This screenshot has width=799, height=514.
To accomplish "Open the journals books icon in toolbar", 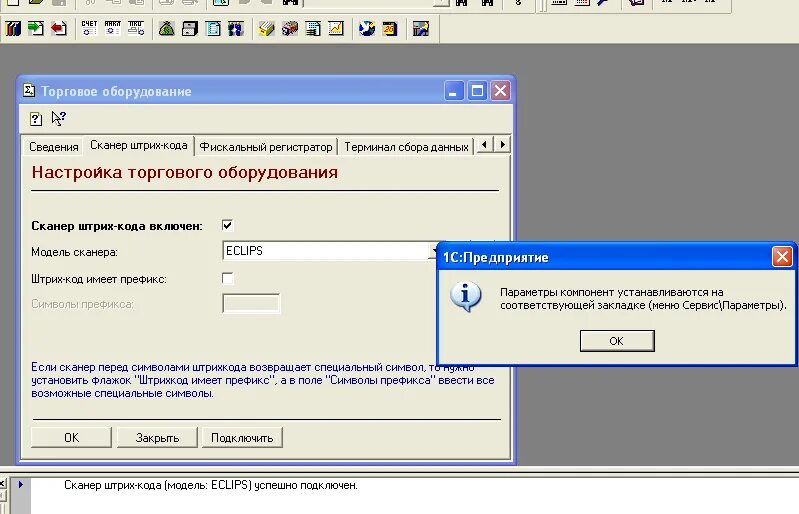I will pyautogui.click(x=13, y=29).
